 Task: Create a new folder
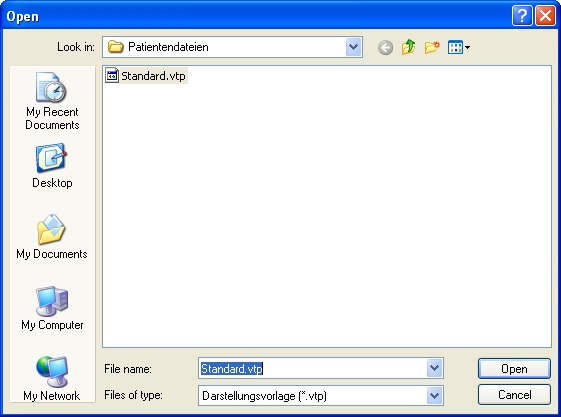[x=432, y=47]
